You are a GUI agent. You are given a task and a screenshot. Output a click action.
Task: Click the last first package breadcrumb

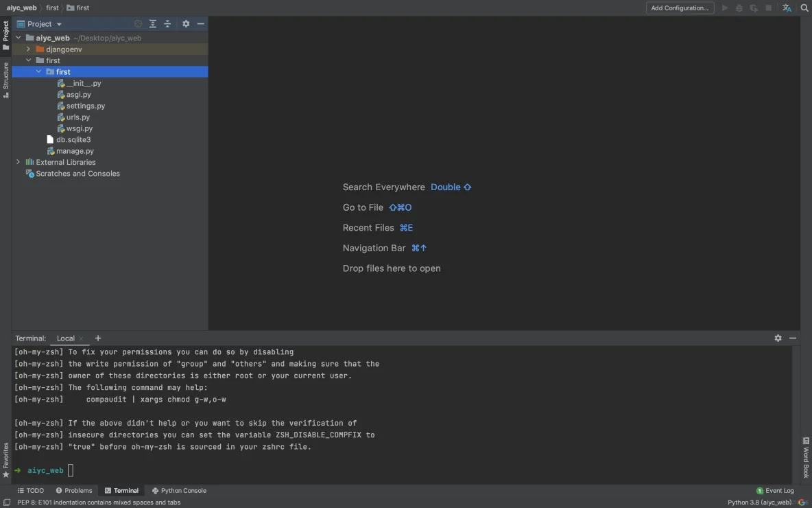coord(78,8)
